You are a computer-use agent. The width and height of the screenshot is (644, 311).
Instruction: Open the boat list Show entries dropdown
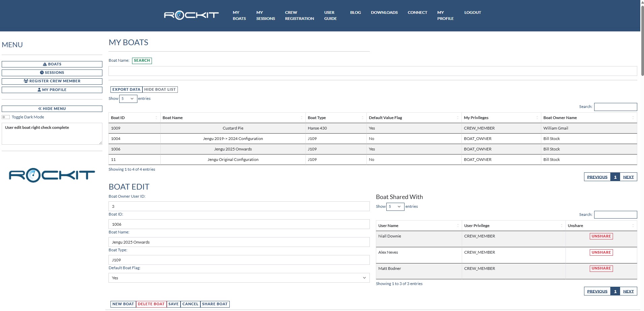coord(128,98)
